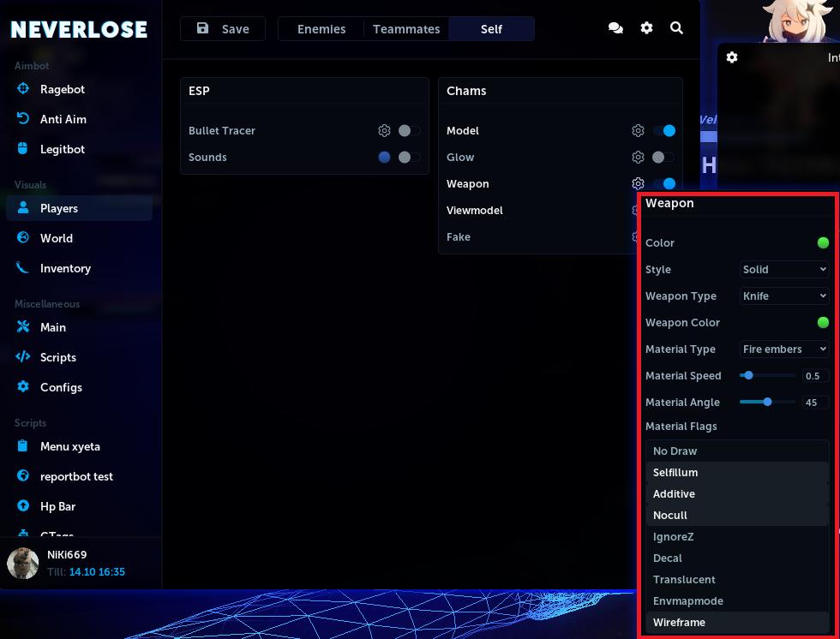
Task: Switch to the Teammates tab
Action: point(406,29)
